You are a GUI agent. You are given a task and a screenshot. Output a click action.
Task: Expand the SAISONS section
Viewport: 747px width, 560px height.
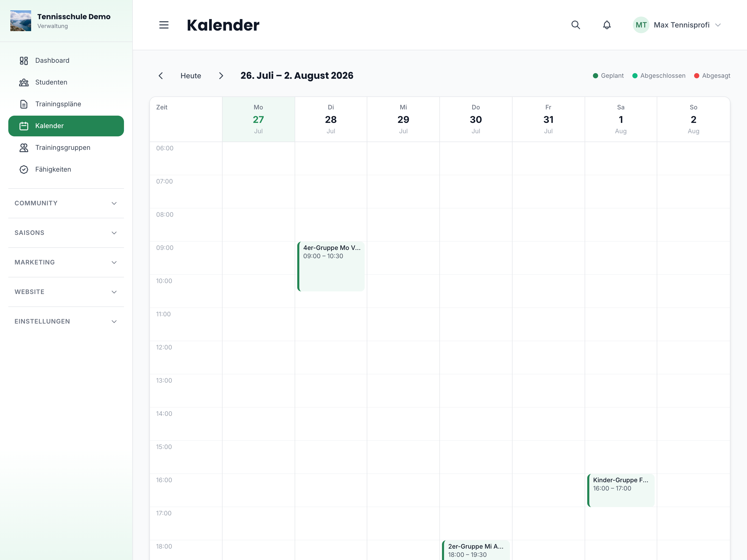[x=66, y=233]
